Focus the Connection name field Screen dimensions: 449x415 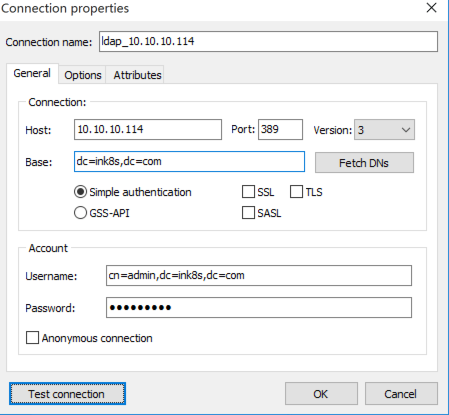(x=268, y=42)
